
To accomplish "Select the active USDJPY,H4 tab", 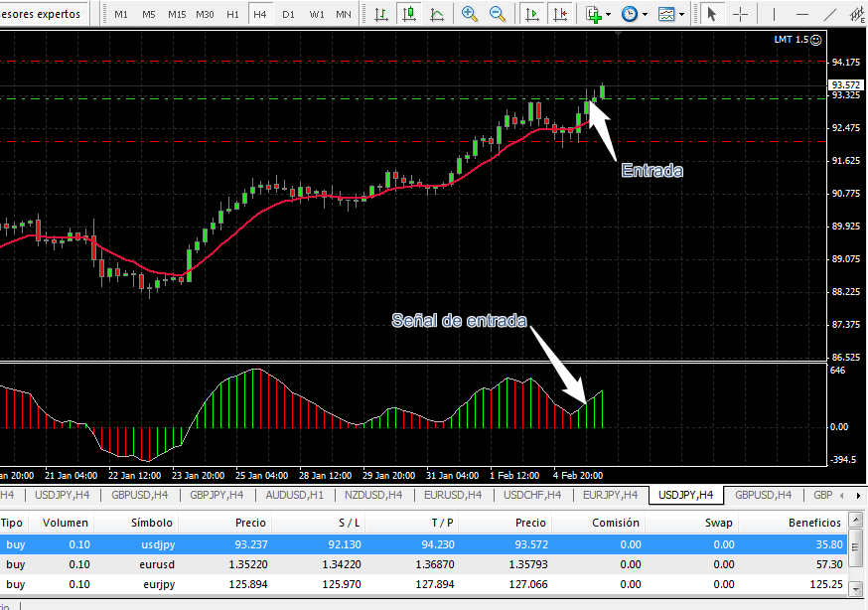I will 686,495.
